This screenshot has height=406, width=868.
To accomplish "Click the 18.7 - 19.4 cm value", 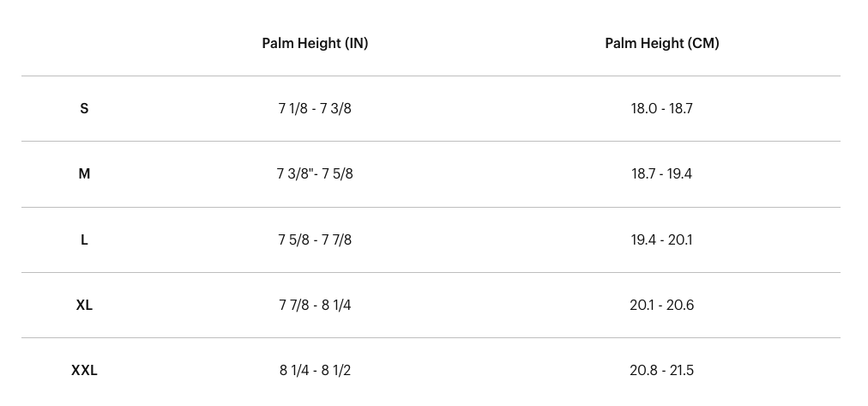I will pyautogui.click(x=662, y=174).
